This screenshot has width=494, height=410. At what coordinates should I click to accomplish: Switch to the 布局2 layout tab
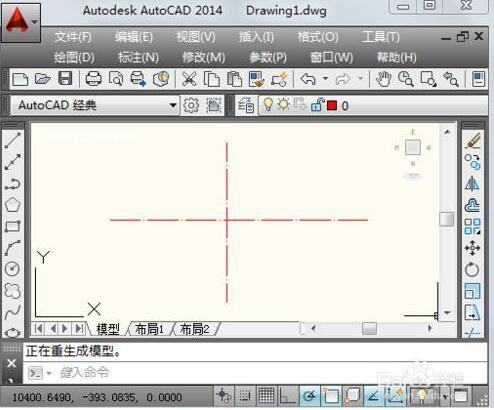coord(194,329)
